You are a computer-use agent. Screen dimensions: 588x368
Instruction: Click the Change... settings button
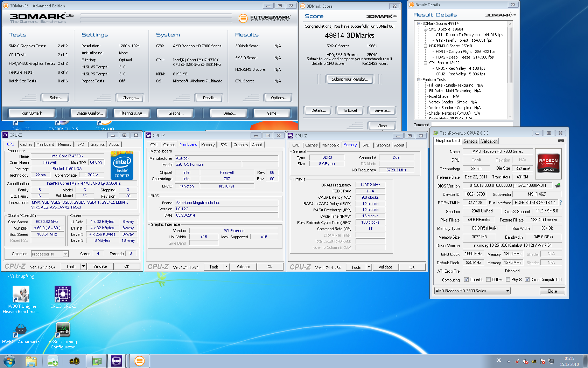pos(131,98)
